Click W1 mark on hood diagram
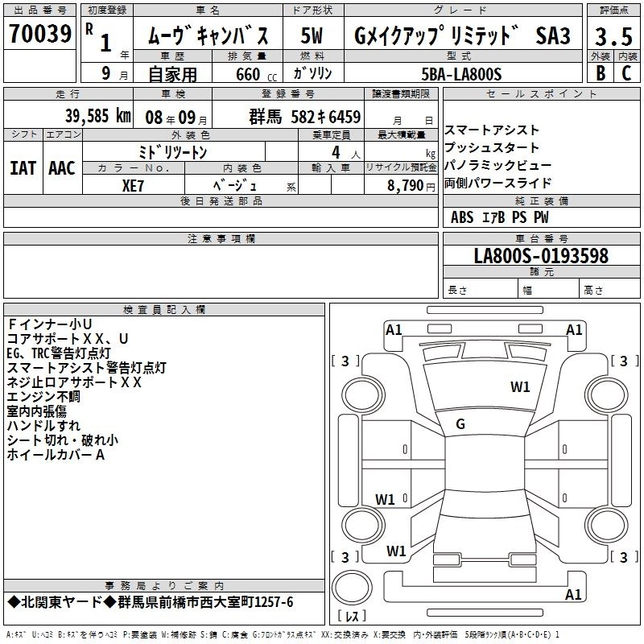The image size is (644, 644). (x=520, y=386)
